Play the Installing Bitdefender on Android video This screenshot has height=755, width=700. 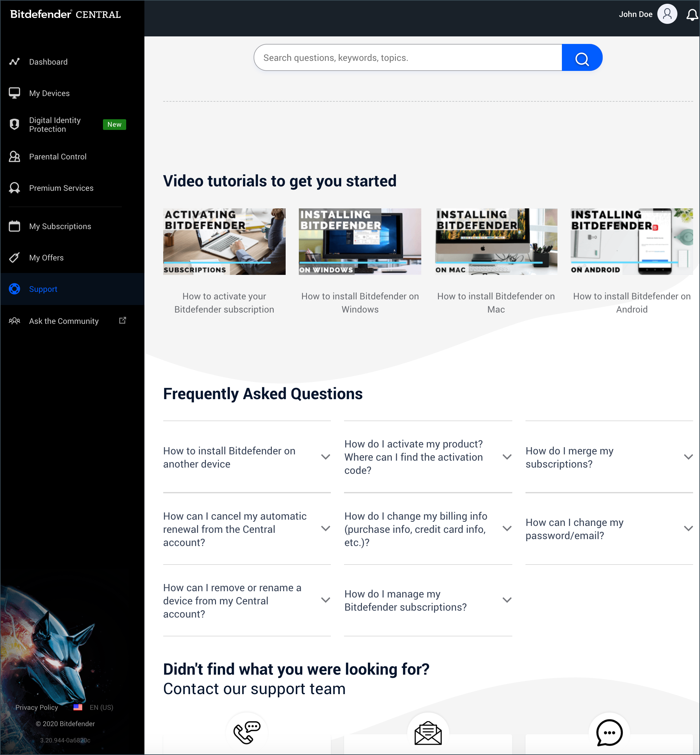(x=632, y=241)
